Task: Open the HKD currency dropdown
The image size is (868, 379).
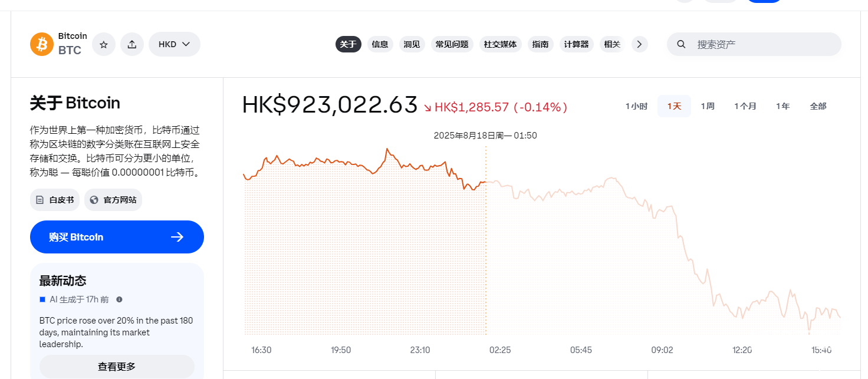Action: 174,44
